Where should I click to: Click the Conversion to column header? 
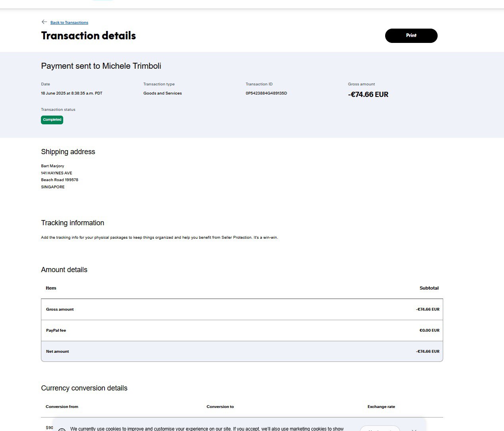pyautogui.click(x=220, y=407)
